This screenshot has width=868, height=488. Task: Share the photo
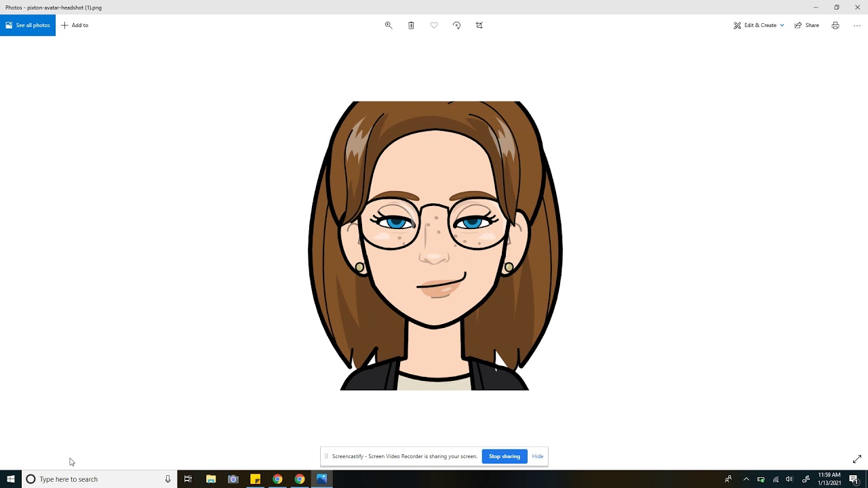tap(807, 25)
